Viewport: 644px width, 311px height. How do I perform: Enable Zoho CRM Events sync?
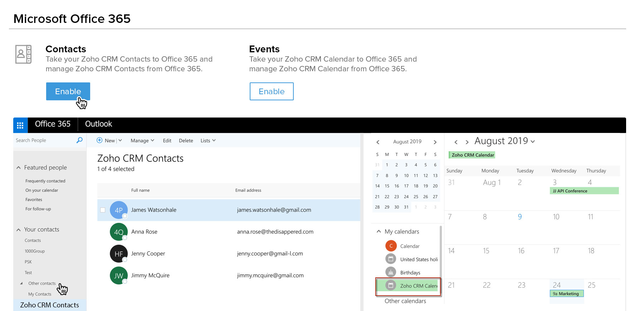(x=272, y=91)
